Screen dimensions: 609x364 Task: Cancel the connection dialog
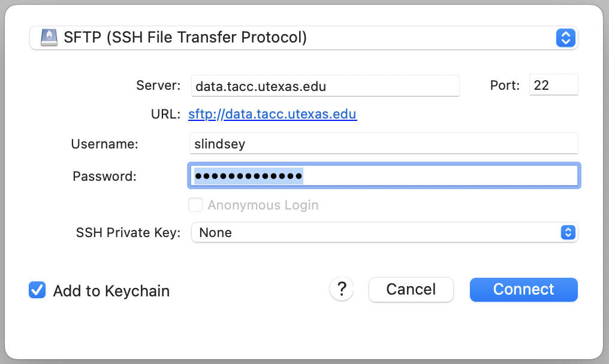411,290
